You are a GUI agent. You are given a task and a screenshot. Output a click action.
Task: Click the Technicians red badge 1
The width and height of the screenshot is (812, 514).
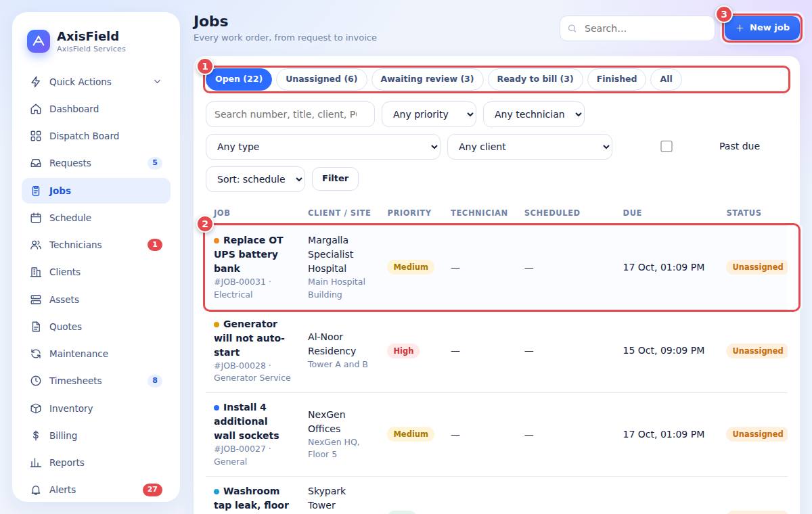[155, 245]
